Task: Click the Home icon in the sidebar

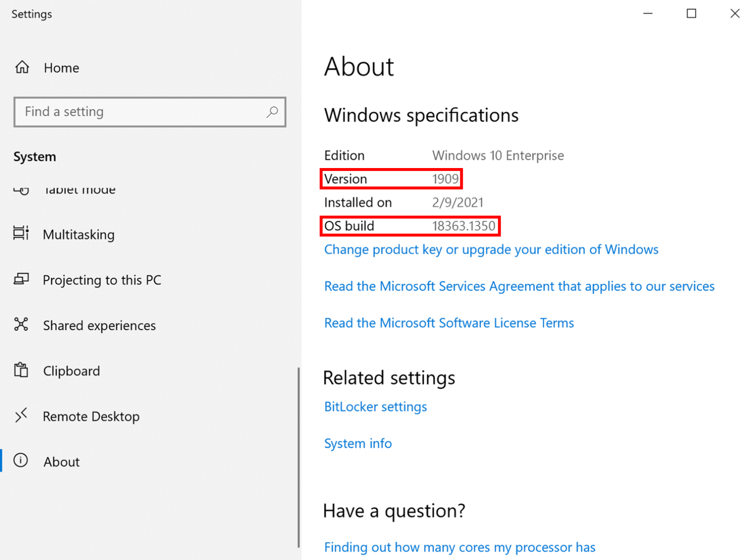Action: click(x=22, y=67)
